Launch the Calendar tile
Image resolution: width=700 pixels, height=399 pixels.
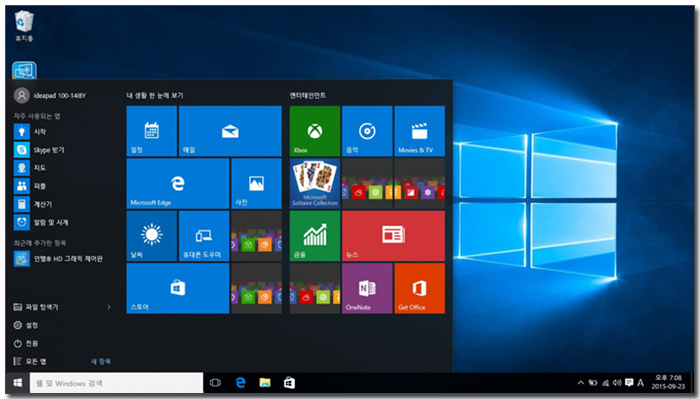(x=152, y=131)
